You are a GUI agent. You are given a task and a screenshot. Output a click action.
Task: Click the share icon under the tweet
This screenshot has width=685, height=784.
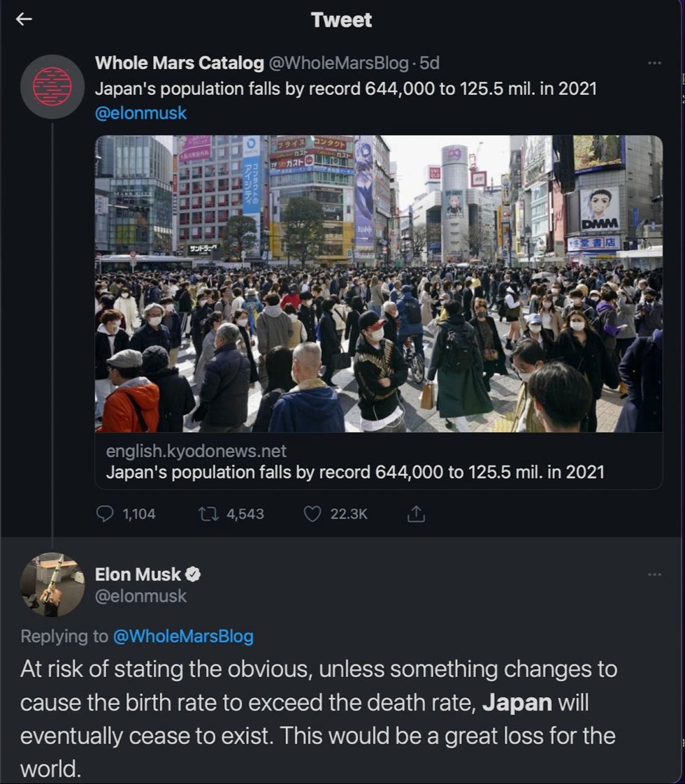click(x=416, y=514)
